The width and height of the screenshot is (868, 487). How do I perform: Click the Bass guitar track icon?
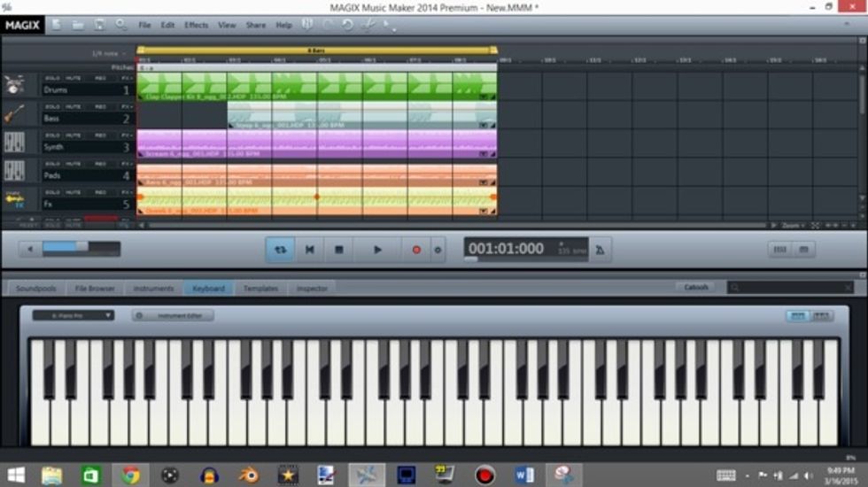pyautogui.click(x=13, y=114)
